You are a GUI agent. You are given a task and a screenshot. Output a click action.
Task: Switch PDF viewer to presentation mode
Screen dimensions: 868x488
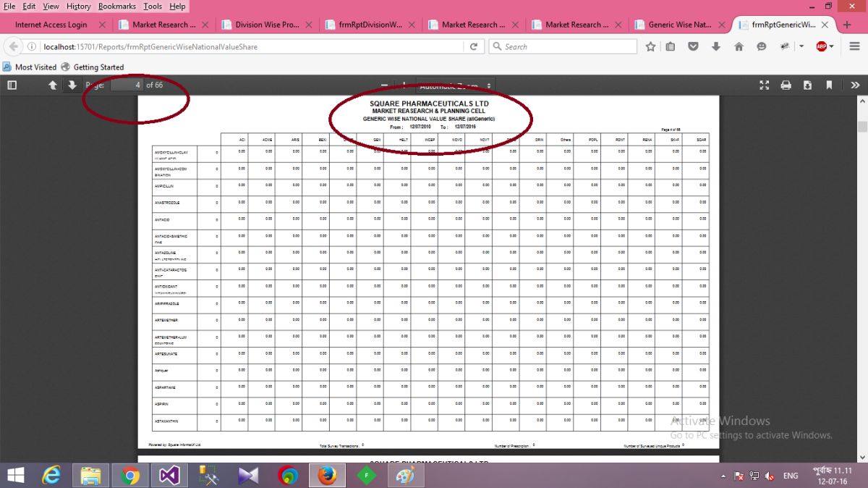pyautogui.click(x=765, y=85)
